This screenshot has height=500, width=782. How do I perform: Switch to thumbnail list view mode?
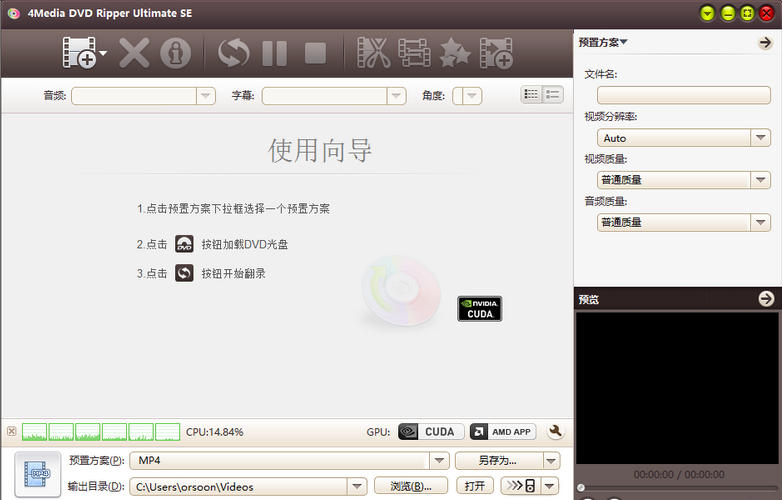tap(531, 94)
